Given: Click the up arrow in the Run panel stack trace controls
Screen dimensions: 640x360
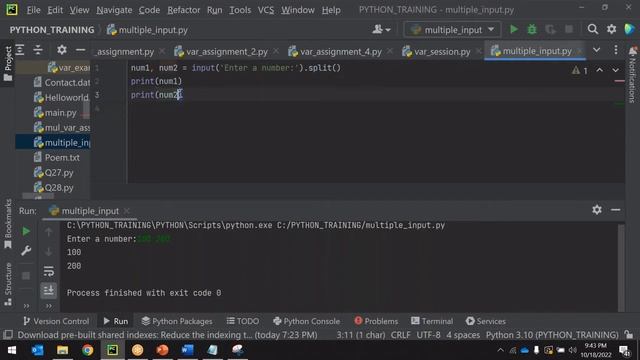Looking at the screenshot, I should coord(49,232).
